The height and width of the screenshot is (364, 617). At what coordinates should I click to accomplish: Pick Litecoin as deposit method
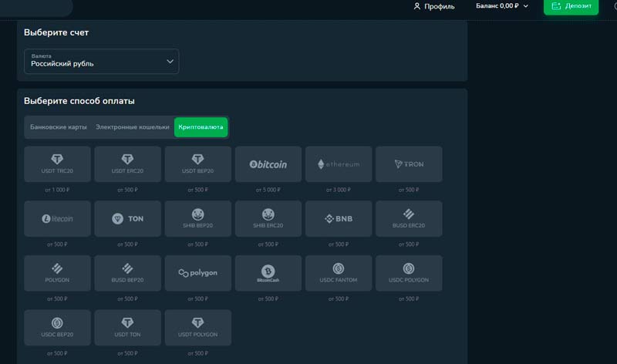coord(57,219)
